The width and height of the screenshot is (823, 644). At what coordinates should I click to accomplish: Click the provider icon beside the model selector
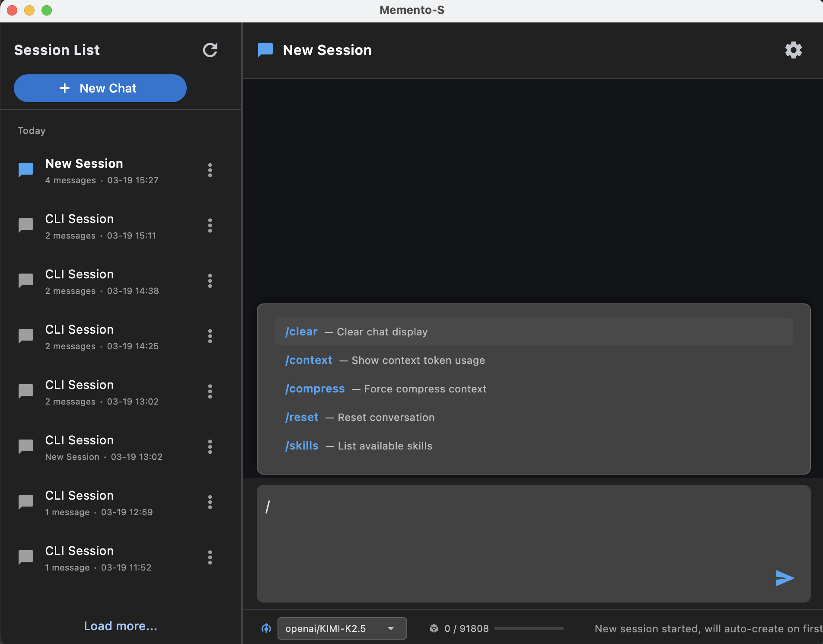pos(266,628)
